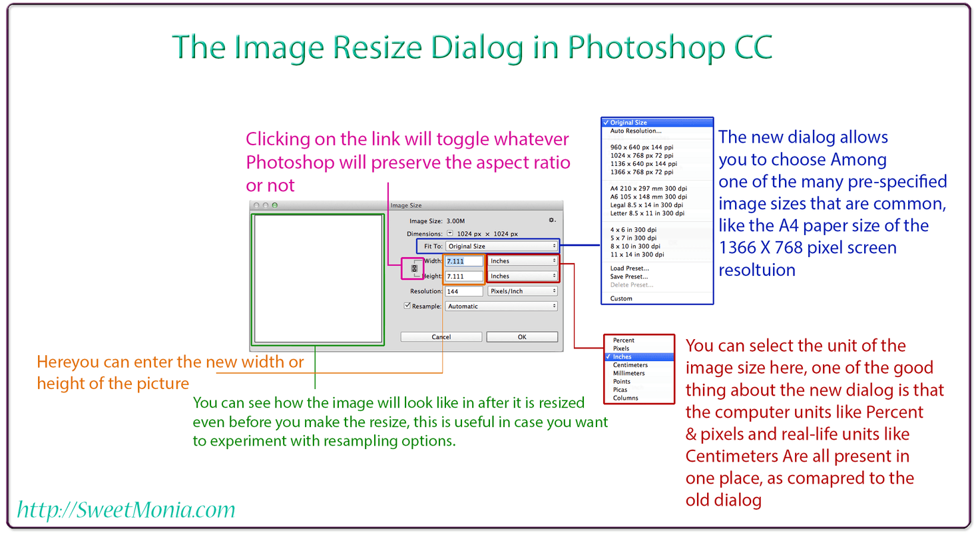Select Percent in the units list
Viewport: 980px width, 533px height.
click(639, 340)
